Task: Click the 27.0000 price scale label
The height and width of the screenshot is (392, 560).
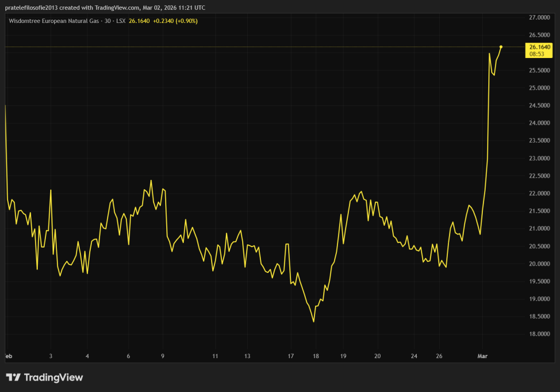Action: click(540, 17)
